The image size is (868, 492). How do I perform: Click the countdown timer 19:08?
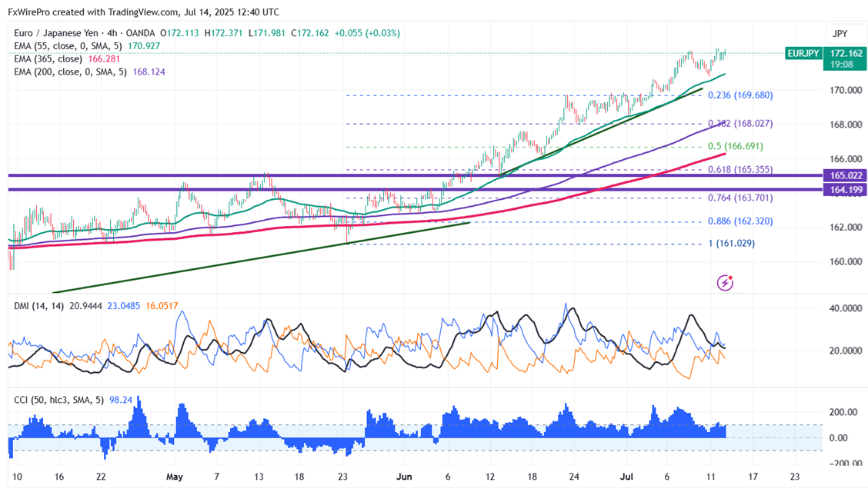coord(841,65)
